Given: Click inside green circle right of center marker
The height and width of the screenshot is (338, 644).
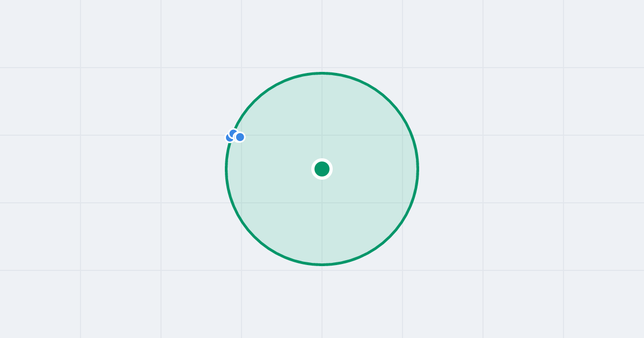Looking at the screenshot, I should click(370, 169).
